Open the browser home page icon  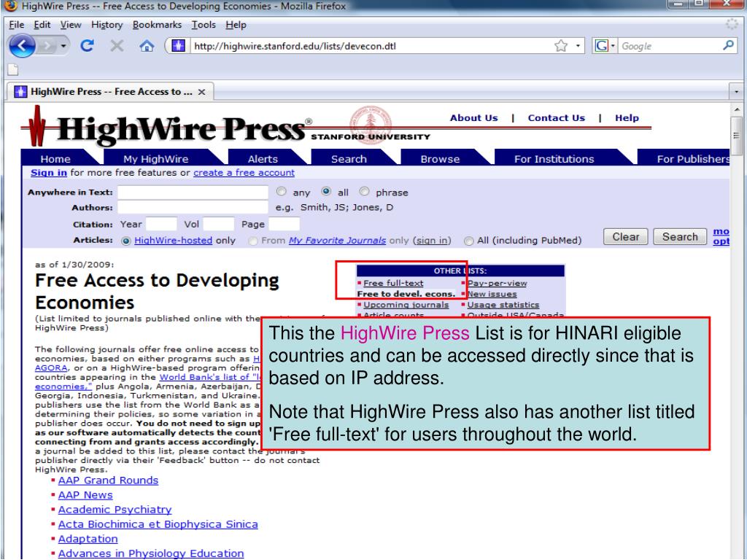pyautogui.click(x=147, y=46)
